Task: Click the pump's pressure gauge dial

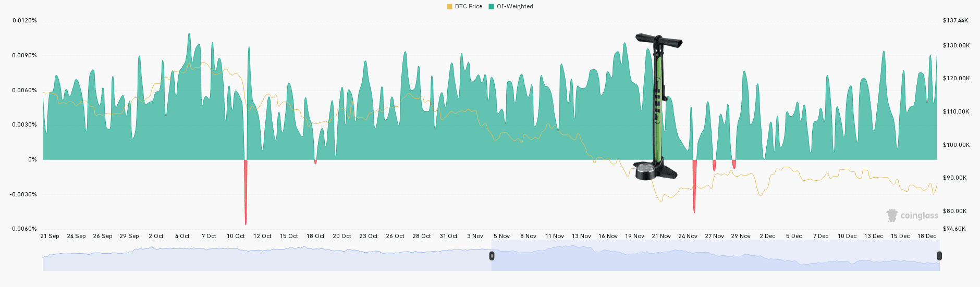Action: click(645, 171)
